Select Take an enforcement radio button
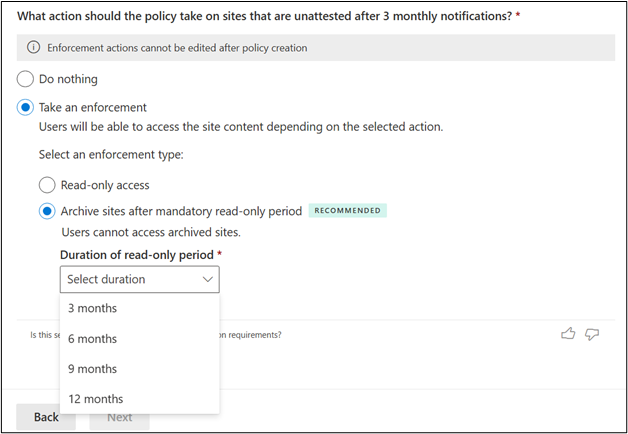This screenshot has width=628, height=434. (x=25, y=107)
